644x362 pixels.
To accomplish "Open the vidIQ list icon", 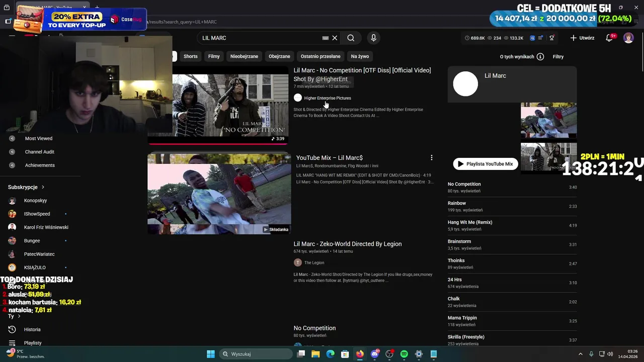I will (x=541, y=38).
